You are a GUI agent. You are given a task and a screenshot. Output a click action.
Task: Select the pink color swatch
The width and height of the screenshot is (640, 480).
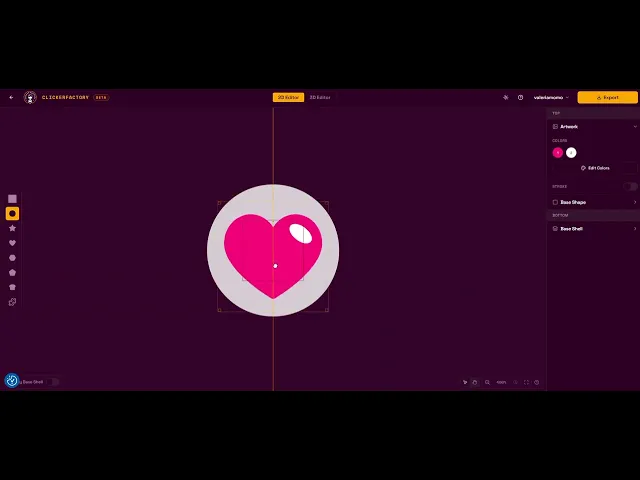pyautogui.click(x=558, y=152)
